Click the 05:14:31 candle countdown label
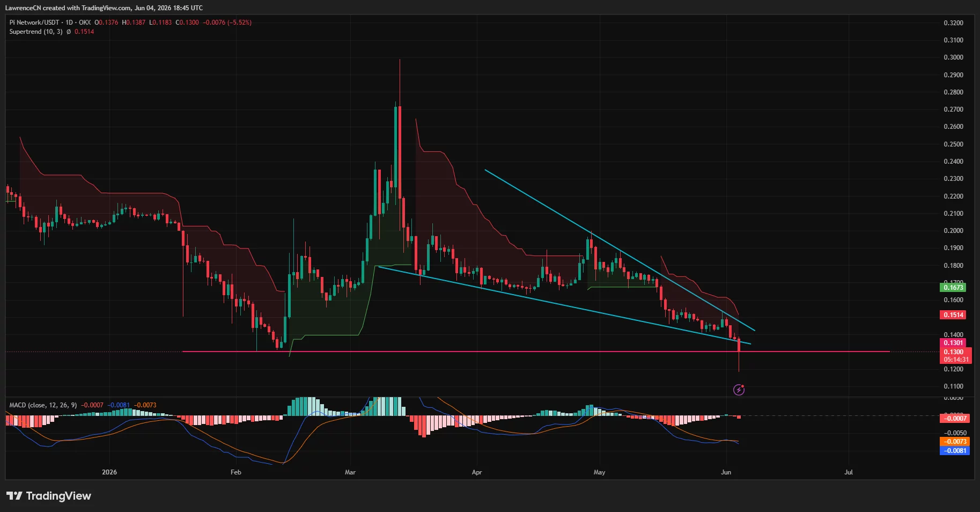The image size is (980, 512). [x=956, y=360]
